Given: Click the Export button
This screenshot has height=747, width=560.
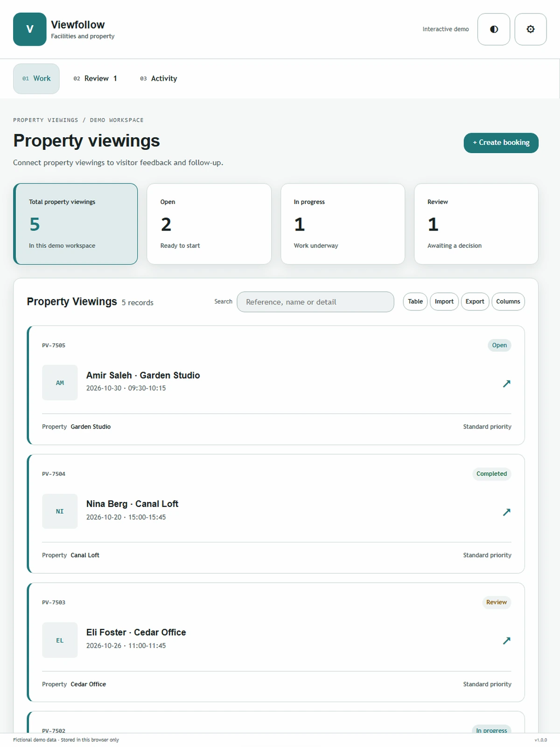Looking at the screenshot, I should click(475, 302).
